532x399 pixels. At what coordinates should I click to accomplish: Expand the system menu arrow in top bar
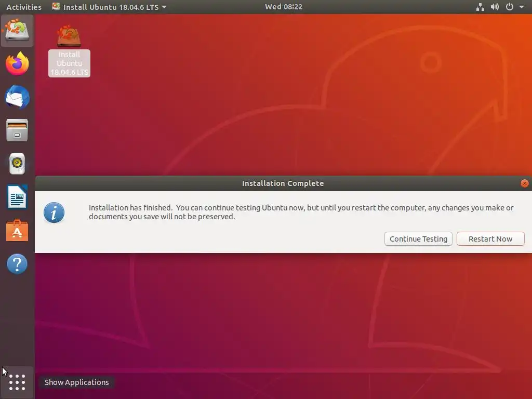(x=522, y=7)
